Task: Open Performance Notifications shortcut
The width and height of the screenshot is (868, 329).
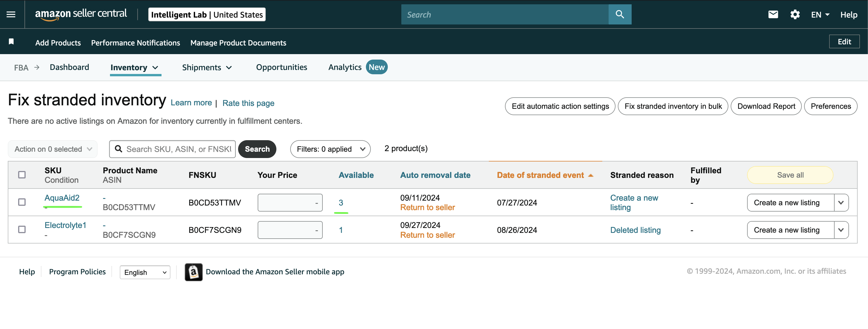Action: [x=136, y=43]
